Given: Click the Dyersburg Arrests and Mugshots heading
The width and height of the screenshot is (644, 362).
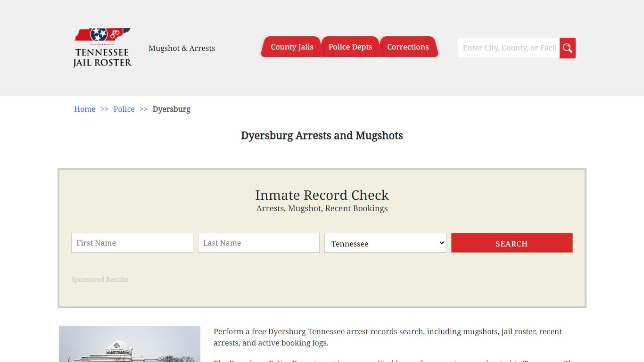Looking at the screenshot, I should 322,136.
